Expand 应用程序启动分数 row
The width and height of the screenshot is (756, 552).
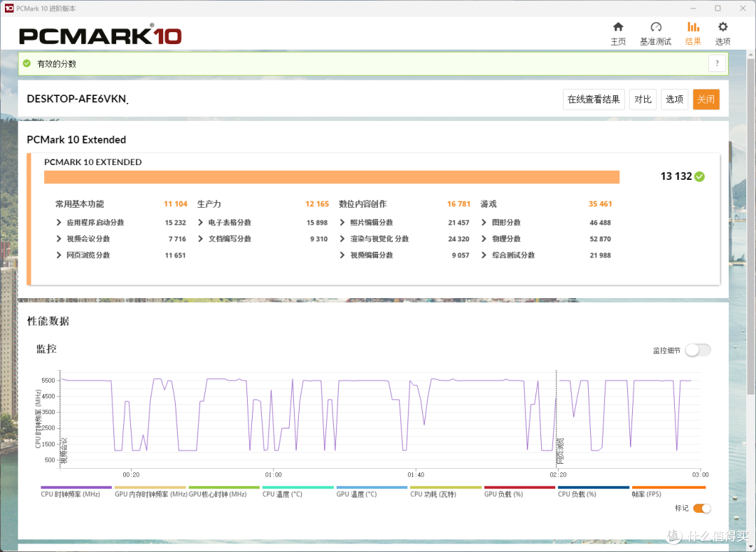tap(59, 222)
